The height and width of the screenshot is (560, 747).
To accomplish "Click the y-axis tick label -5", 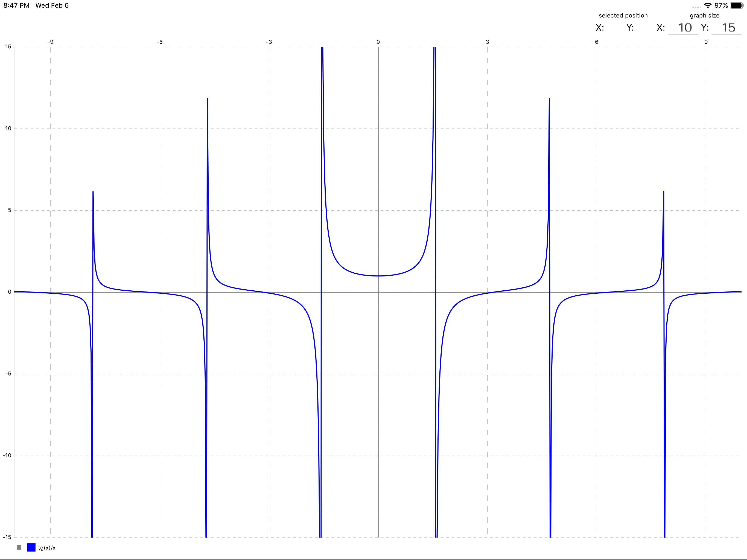I will click(x=8, y=374).
